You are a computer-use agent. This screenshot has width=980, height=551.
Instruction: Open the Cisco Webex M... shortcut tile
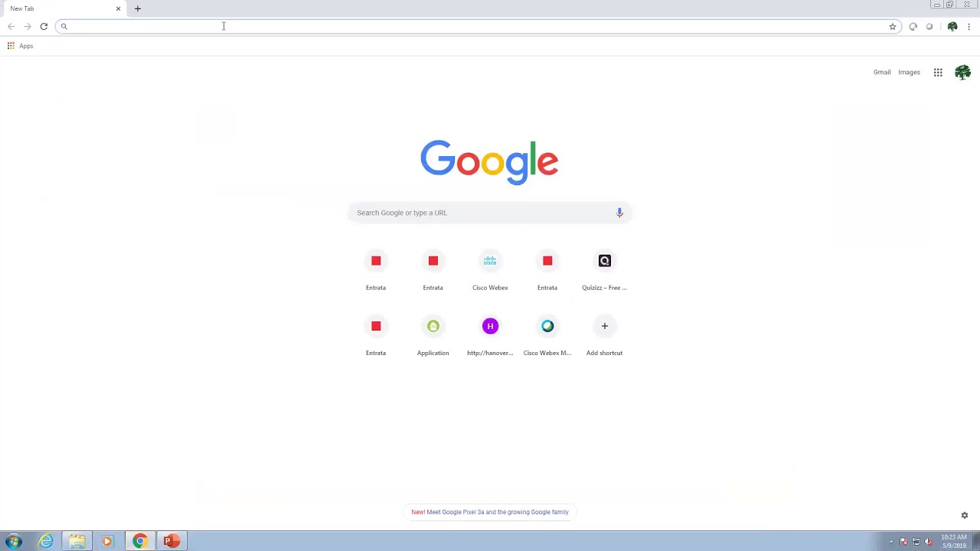click(x=547, y=337)
